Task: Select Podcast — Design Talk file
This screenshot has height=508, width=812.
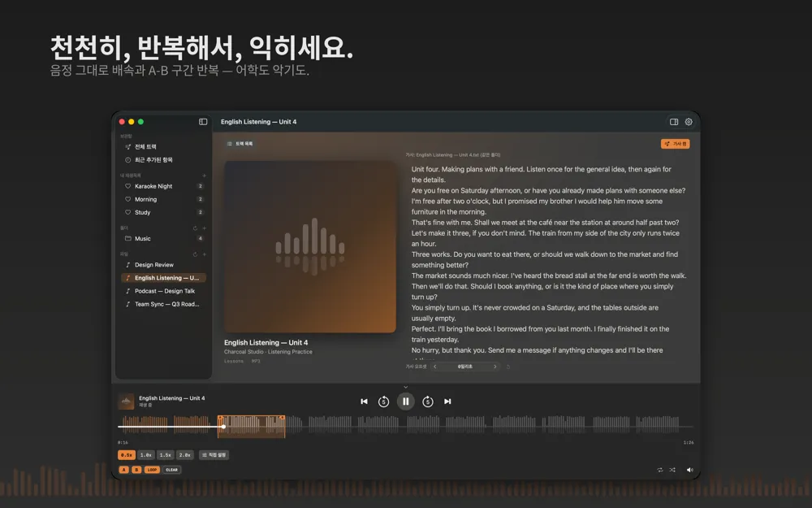Action: pyautogui.click(x=163, y=291)
